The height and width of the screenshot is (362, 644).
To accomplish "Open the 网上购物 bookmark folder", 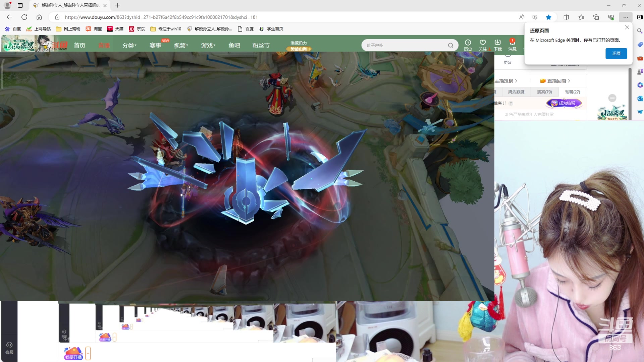I will point(68,29).
